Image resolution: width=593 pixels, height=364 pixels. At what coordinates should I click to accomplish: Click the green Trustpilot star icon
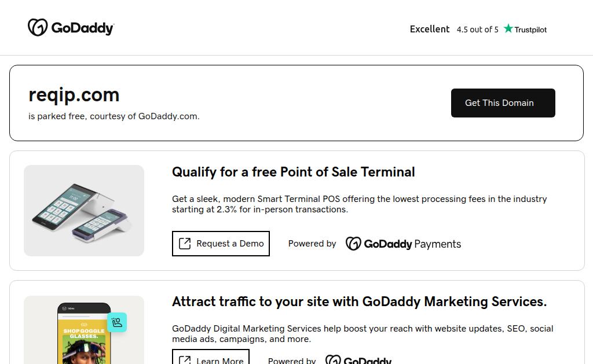(508, 29)
